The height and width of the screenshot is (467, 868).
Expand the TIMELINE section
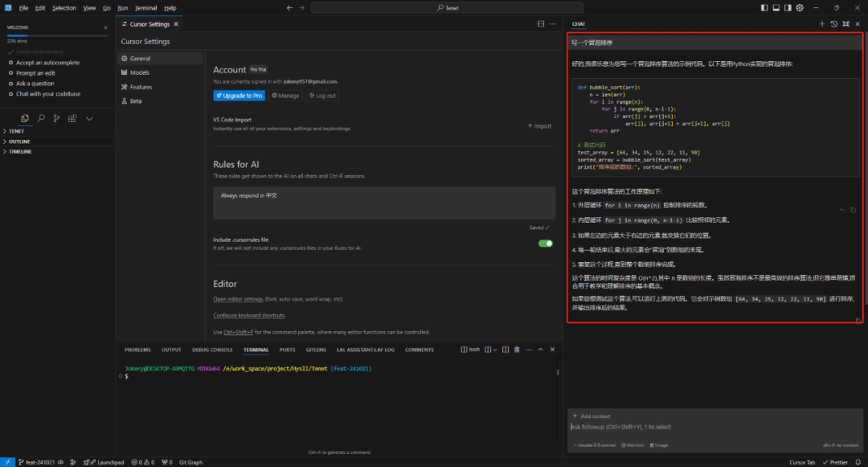click(x=20, y=151)
